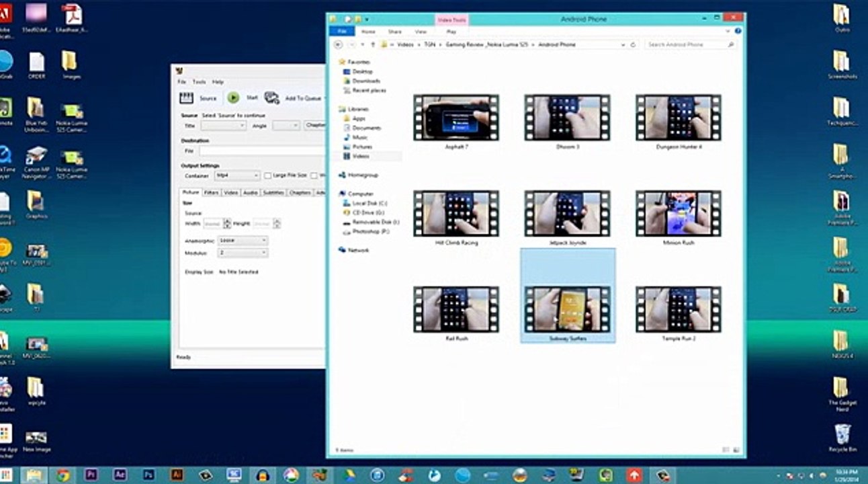Image resolution: width=868 pixels, height=484 pixels.
Task: Click the Source clapperboard icon in HandBrake
Action: tap(186, 98)
